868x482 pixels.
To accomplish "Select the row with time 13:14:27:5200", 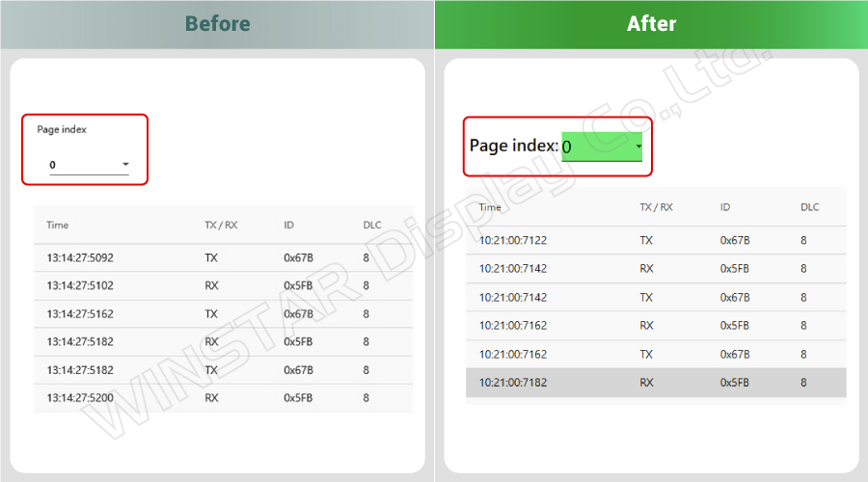I will (223, 398).
